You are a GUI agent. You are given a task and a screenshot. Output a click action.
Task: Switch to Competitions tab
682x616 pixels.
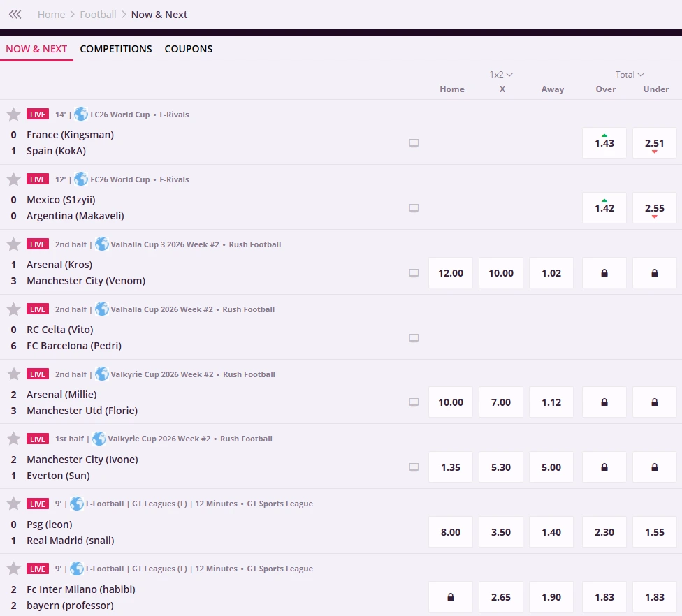[116, 49]
